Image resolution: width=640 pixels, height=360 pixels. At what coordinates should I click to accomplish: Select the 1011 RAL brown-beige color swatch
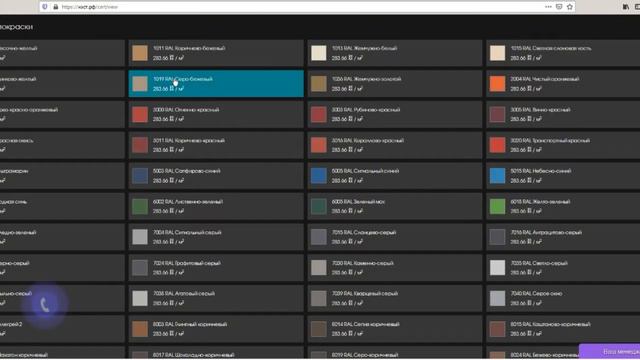pos(140,53)
